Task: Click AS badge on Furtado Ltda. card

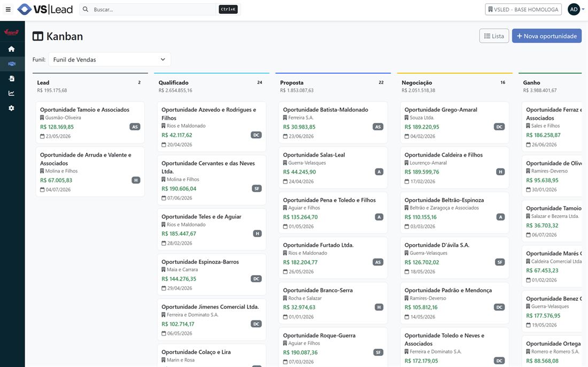Action: (x=378, y=262)
